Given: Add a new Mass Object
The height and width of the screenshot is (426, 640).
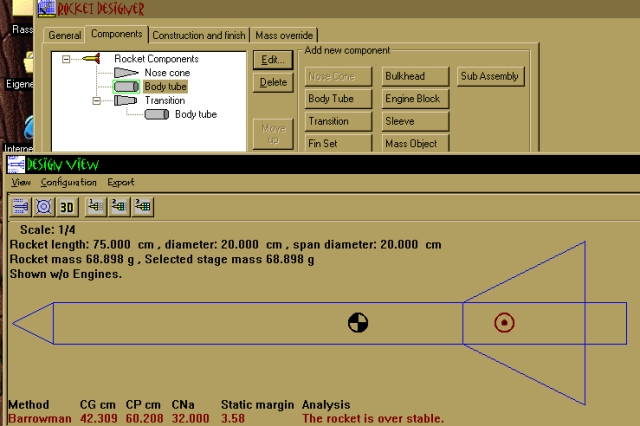Looking at the screenshot, I should coord(416,143).
